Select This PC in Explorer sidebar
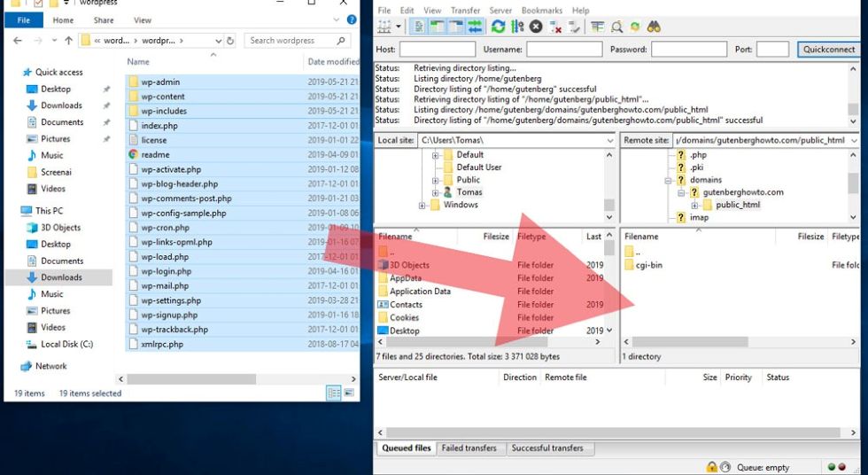Viewport: 868px width, 475px height. click(x=43, y=210)
